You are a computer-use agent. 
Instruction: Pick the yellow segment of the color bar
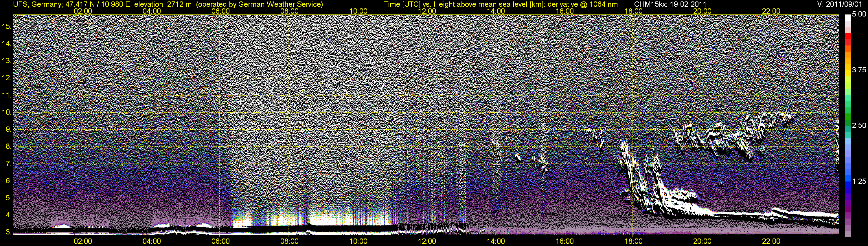pyautogui.click(x=848, y=74)
